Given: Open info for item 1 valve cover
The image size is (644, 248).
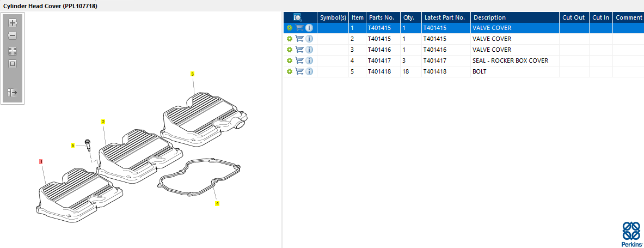Looking at the screenshot, I should tap(309, 28).
